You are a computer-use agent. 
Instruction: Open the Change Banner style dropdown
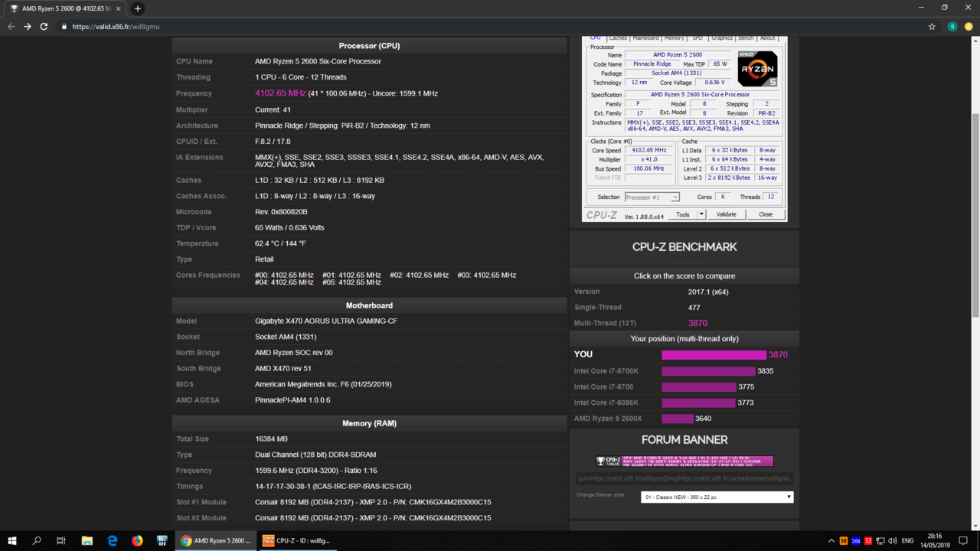click(x=717, y=497)
